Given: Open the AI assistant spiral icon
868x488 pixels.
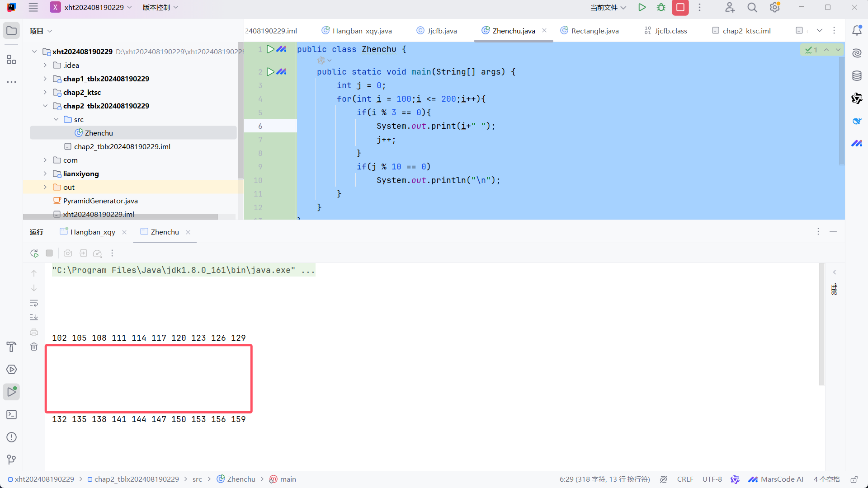Looking at the screenshot, I should [857, 53].
